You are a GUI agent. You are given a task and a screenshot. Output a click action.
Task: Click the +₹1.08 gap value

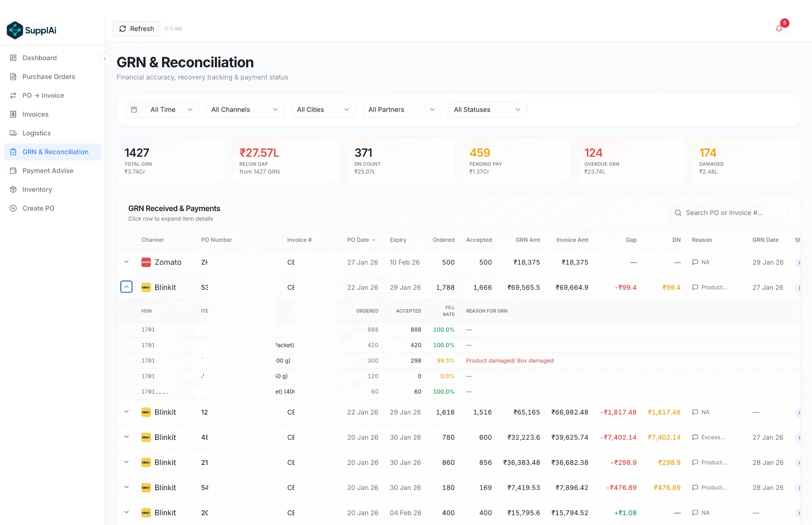click(x=625, y=513)
